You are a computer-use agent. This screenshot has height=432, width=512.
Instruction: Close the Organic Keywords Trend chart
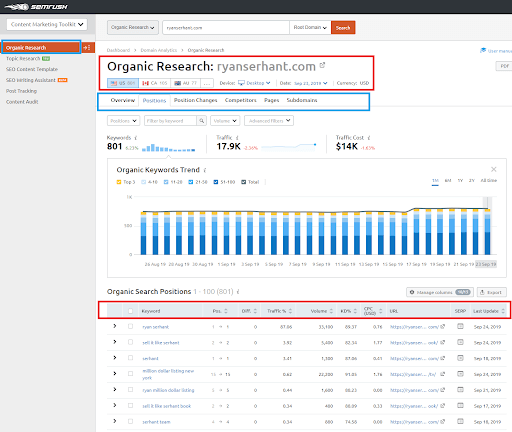point(494,169)
